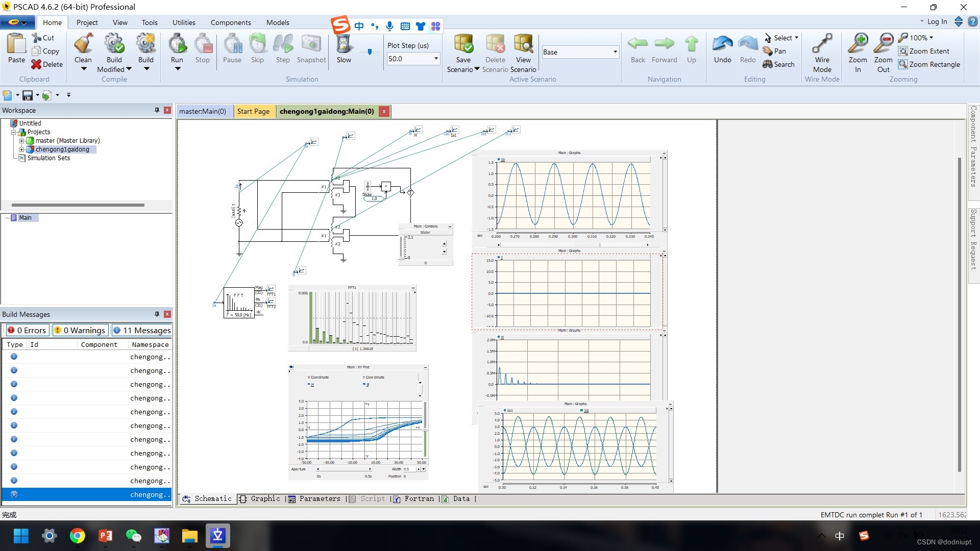Viewport: 980px width, 551px height.
Task: Open the Project ribbon tab
Action: tap(87, 22)
